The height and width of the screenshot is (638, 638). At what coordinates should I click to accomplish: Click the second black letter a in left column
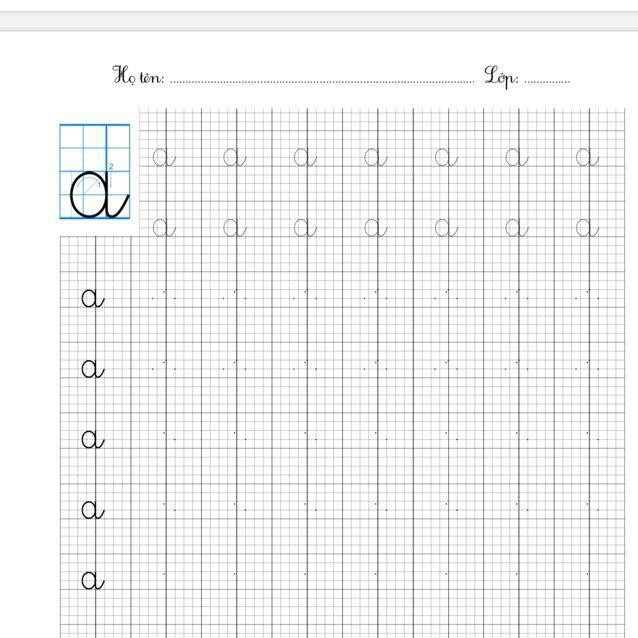(x=92, y=369)
